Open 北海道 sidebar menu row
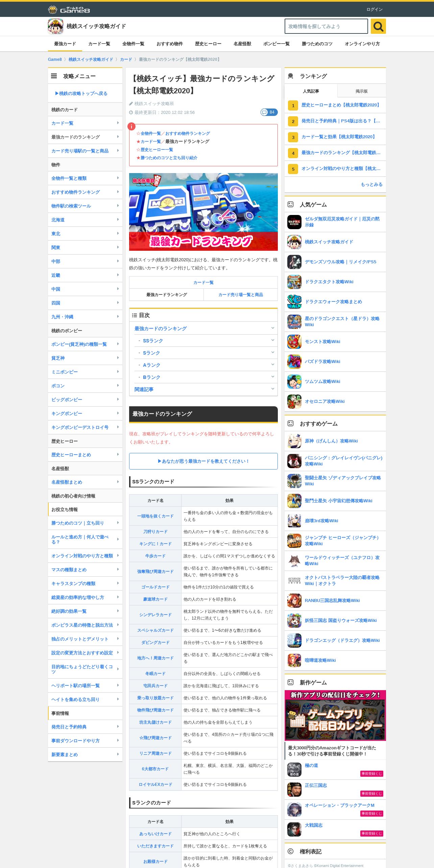 click(x=85, y=220)
